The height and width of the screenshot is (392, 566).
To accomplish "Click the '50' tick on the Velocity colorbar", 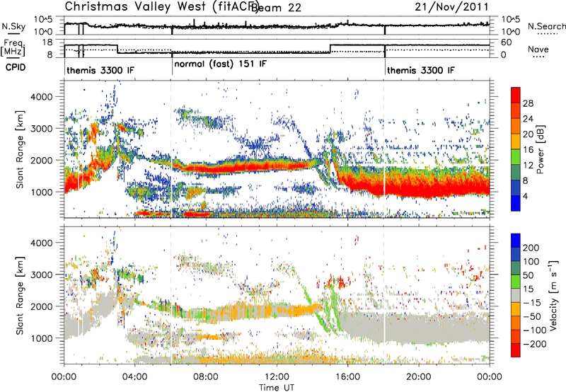I will 528,275.
